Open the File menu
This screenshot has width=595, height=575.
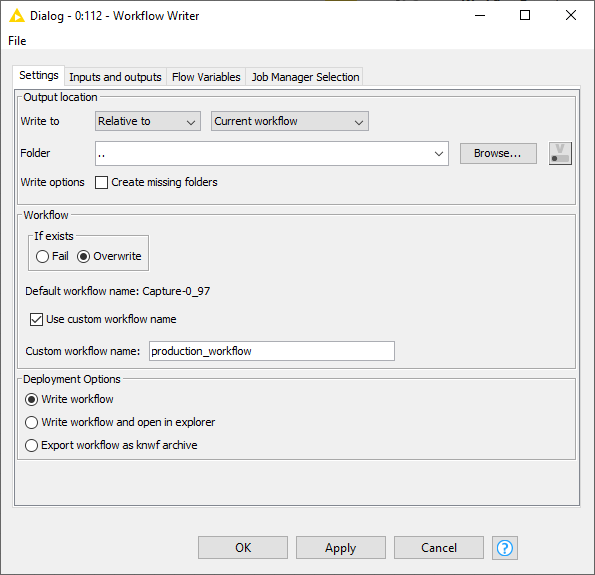pos(17,41)
